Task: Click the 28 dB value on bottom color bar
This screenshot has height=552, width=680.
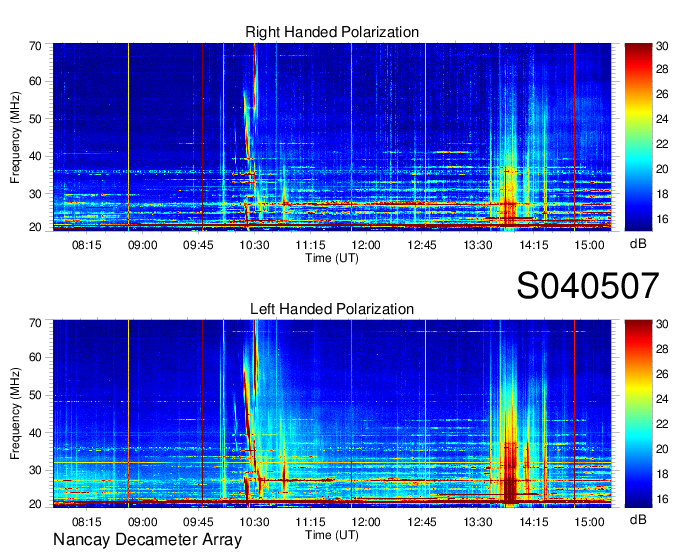Action: point(662,348)
